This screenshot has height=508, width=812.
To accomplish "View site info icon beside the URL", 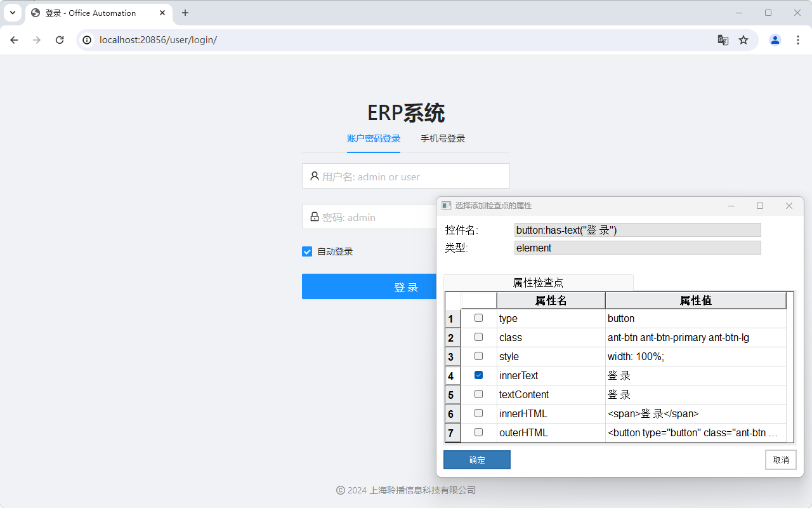I will tap(88, 40).
